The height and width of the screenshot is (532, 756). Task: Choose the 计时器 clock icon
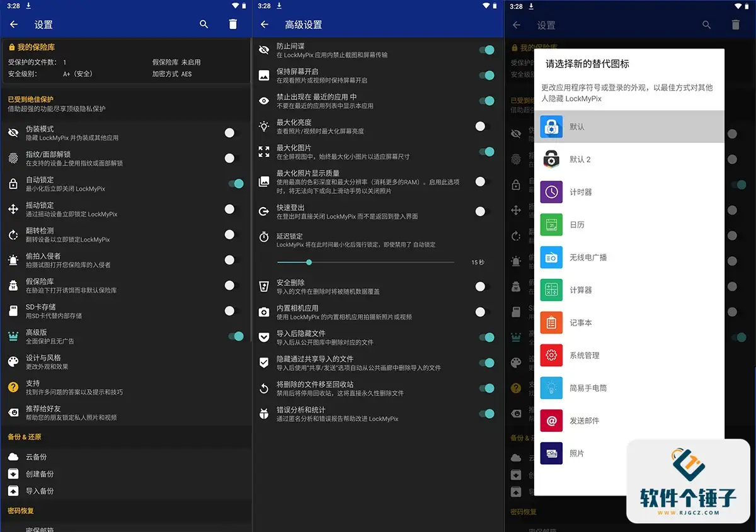[x=551, y=192]
